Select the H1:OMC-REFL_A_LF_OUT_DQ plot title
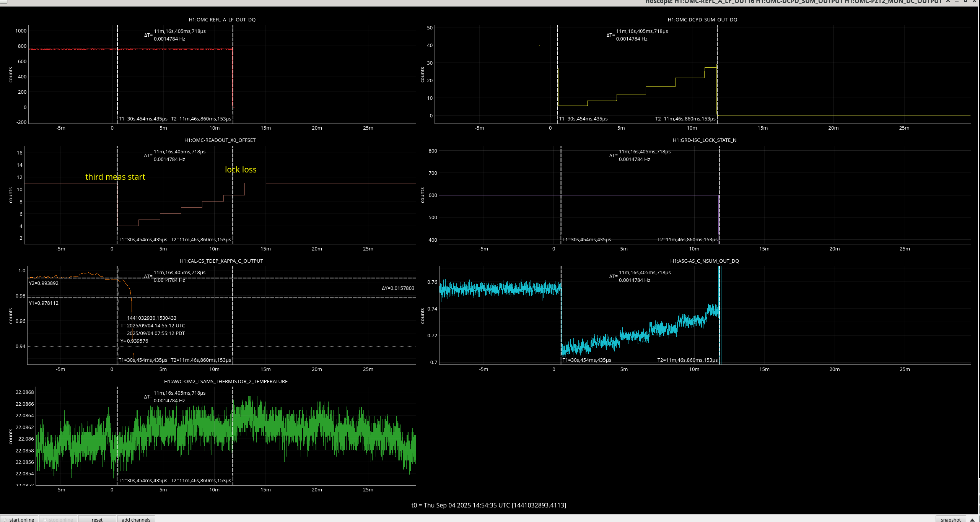This screenshot has width=980, height=522. (x=222, y=20)
